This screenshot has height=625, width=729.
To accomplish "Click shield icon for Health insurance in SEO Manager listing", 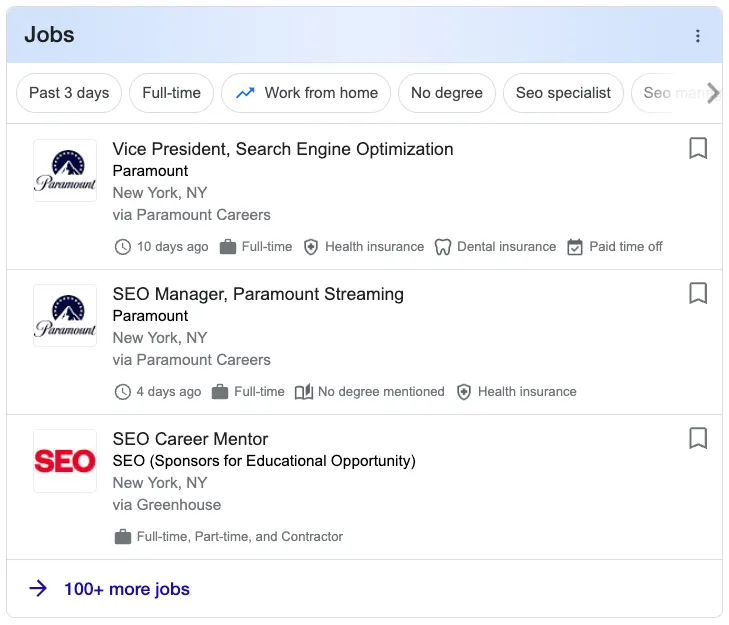I will (464, 392).
